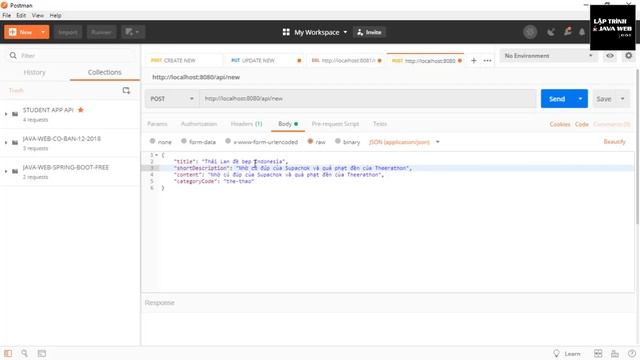
Task: Click the JAVA-WEB-CO-BAN-12-2018 folder icon
Action: tap(15, 142)
